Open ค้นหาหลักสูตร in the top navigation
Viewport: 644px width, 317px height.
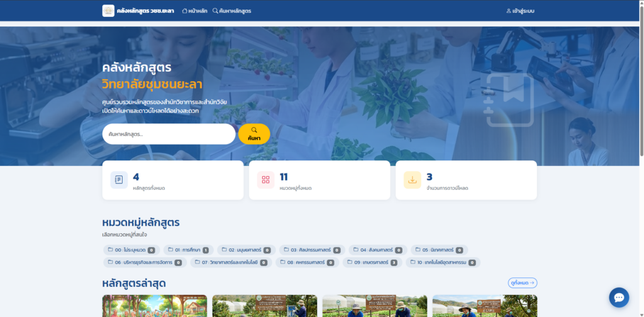tap(231, 11)
